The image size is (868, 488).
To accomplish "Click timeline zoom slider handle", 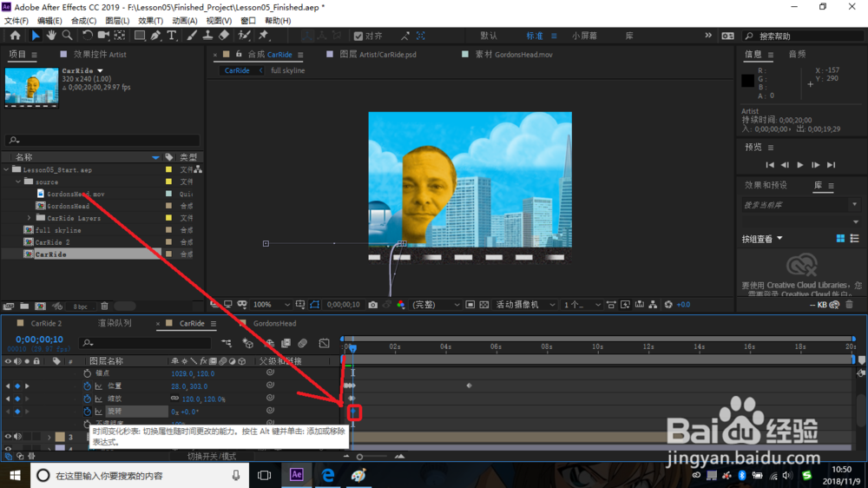I will (x=360, y=457).
